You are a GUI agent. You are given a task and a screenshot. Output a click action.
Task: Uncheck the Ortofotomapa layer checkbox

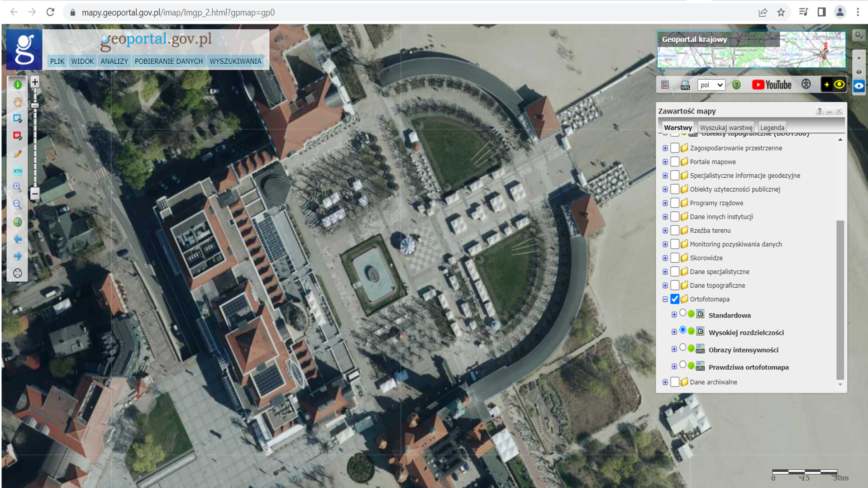675,299
